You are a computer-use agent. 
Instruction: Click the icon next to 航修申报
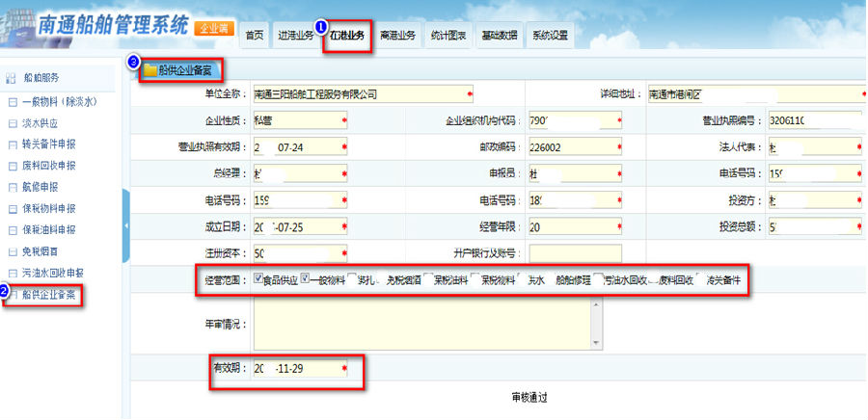pos(12,187)
